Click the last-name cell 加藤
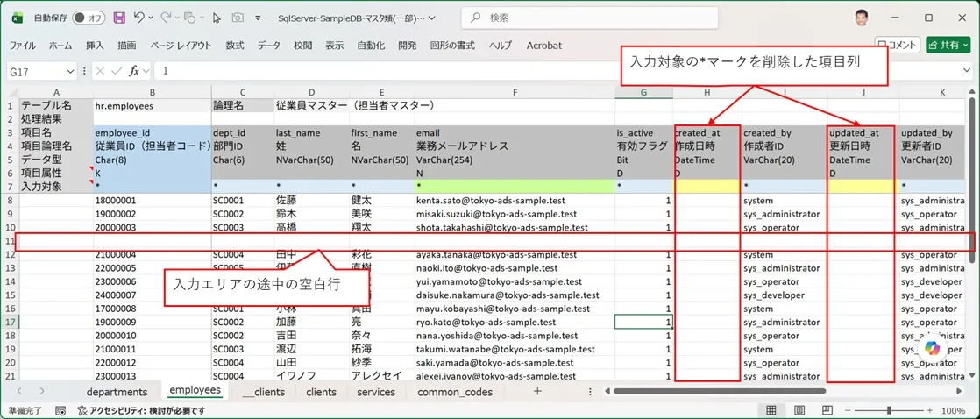The image size is (980, 419). pyautogui.click(x=311, y=322)
